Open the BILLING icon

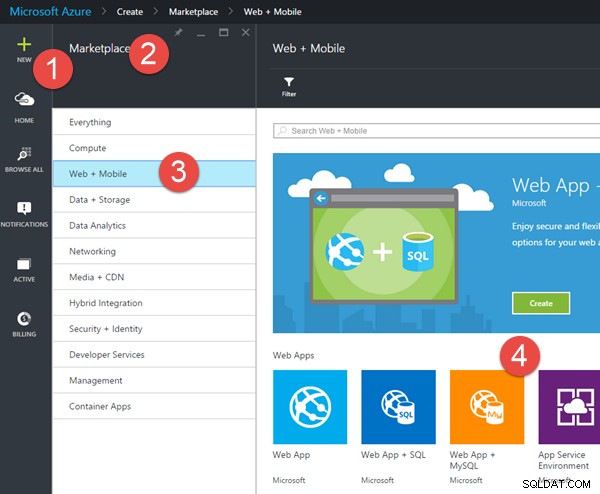coord(24,318)
